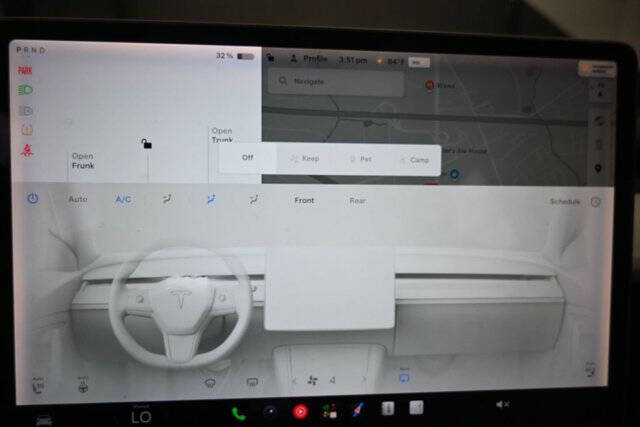This screenshot has height=427, width=640.
Task: Tap the map compass orientation icon
Action: [601, 90]
